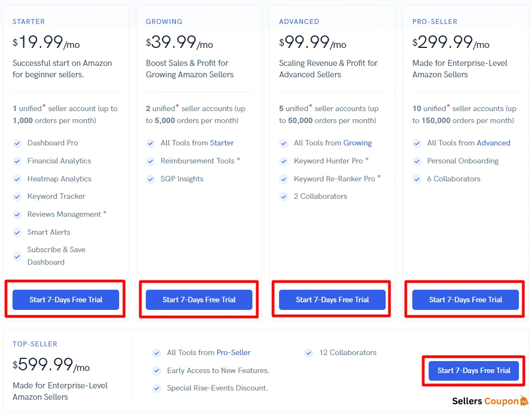Click the checkmark icon beside Keyword Hunter Pro
This screenshot has width=532, height=415.
(x=283, y=161)
